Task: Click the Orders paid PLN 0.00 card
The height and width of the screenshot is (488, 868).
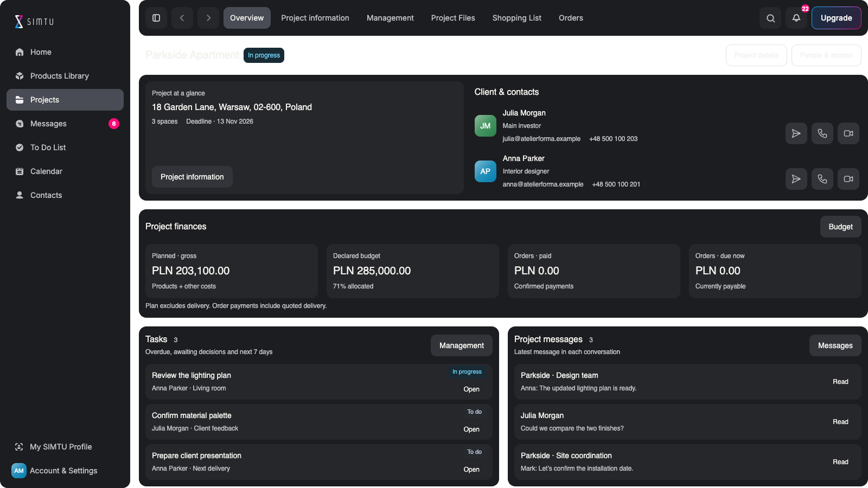Action: [594, 271]
